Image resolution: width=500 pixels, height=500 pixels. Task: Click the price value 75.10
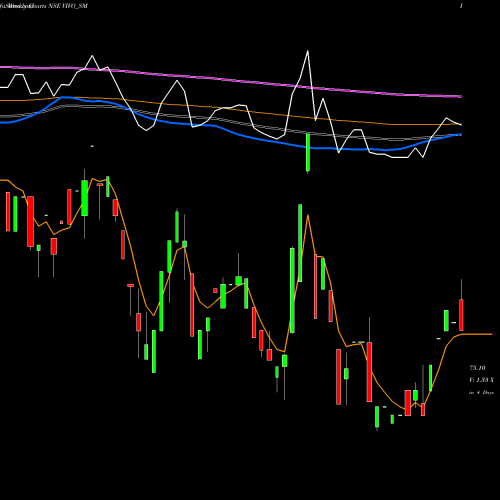pyautogui.click(x=477, y=368)
